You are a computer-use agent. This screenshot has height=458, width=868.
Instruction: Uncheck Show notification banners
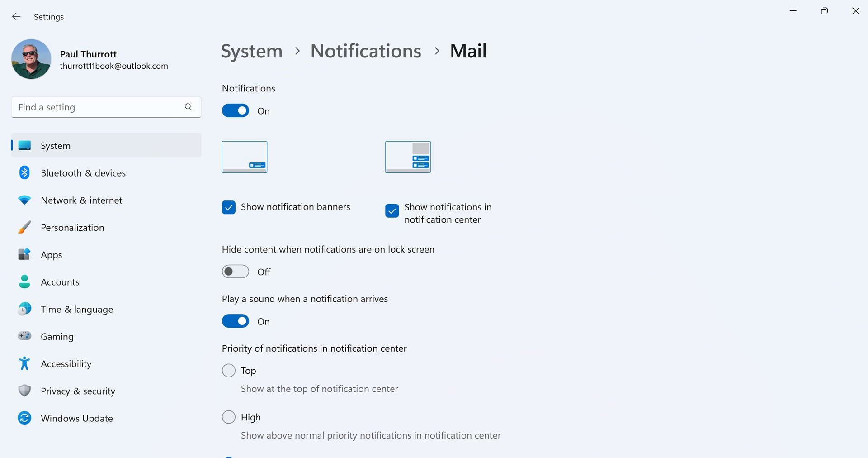coord(229,207)
